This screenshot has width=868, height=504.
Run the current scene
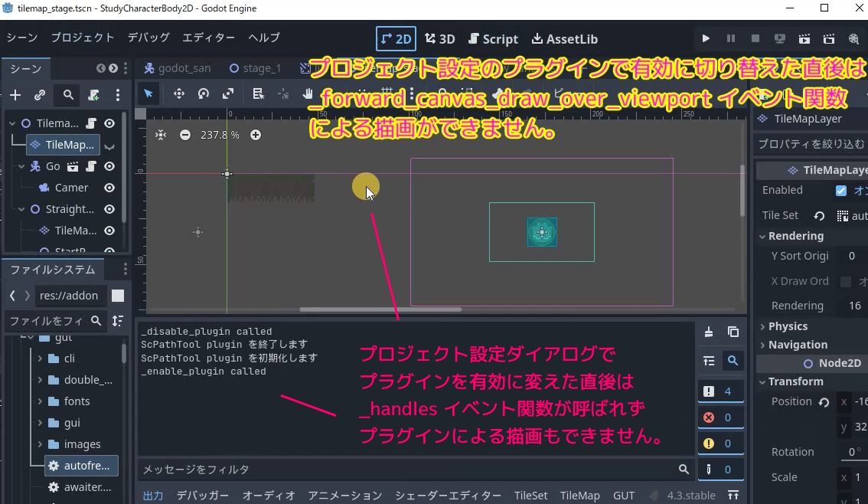804,39
